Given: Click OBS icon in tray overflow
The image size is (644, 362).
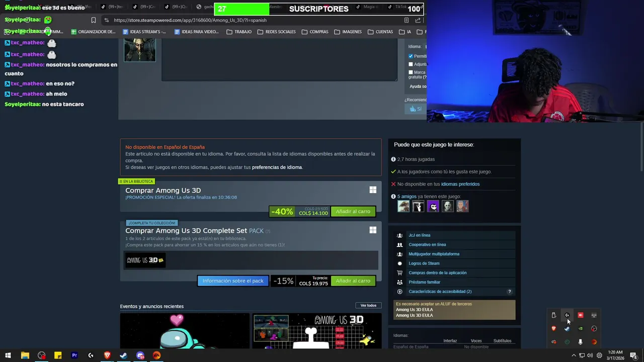Looking at the screenshot, I should [x=594, y=328].
